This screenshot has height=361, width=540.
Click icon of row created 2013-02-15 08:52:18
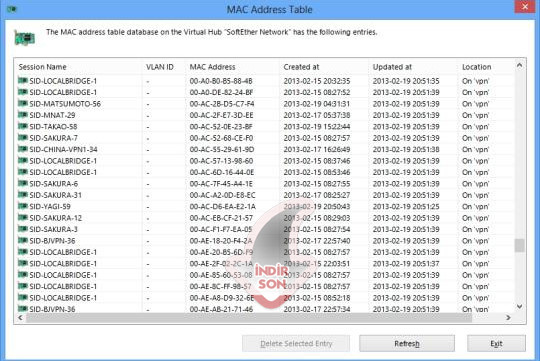click(x=23, y=297)
